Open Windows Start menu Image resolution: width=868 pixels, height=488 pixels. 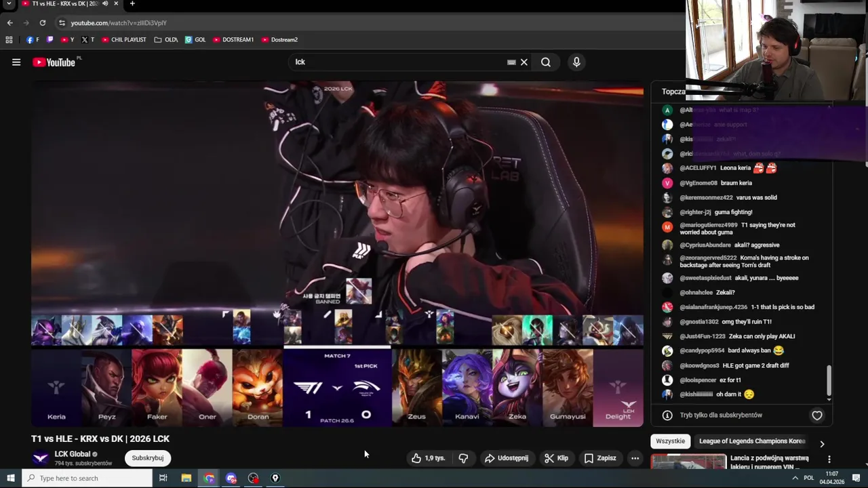[x=11, y=479]
